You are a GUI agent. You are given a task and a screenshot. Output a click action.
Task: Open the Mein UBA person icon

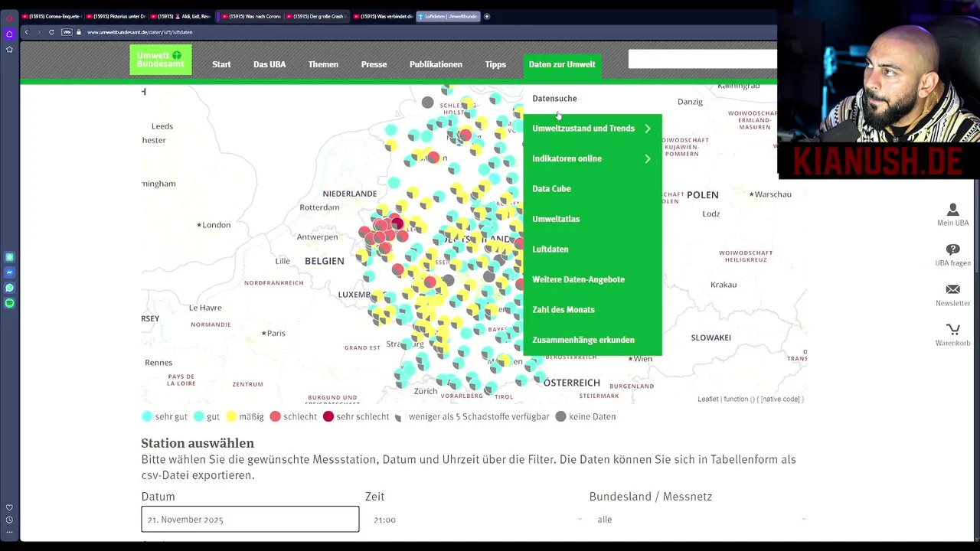pos(952,210)
